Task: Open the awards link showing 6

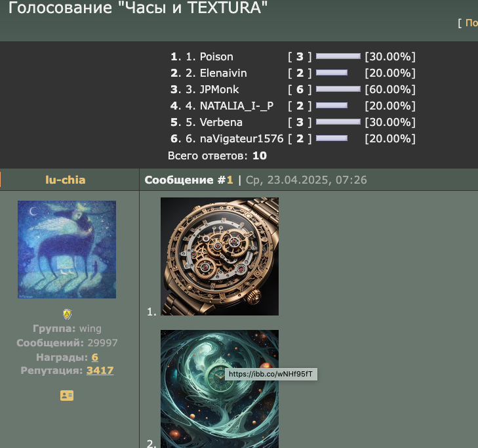Action: click(x=95, y=357)
